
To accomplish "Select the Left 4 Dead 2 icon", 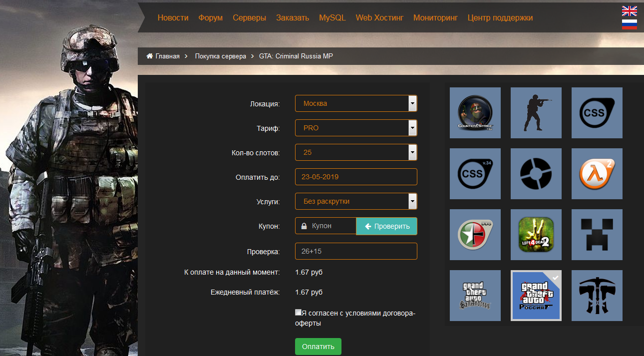I will (x=536, y=235).
